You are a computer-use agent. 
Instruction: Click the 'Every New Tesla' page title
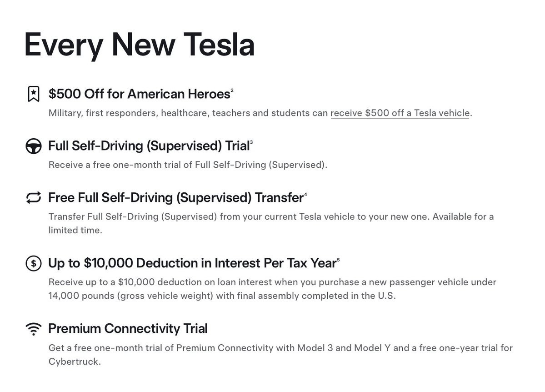[x=139, y=45]
